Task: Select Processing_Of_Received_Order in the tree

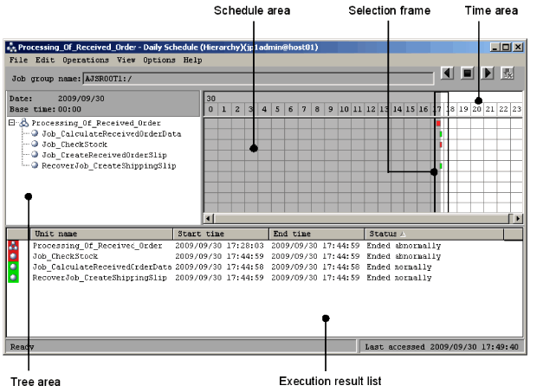Action: [96, 123]
